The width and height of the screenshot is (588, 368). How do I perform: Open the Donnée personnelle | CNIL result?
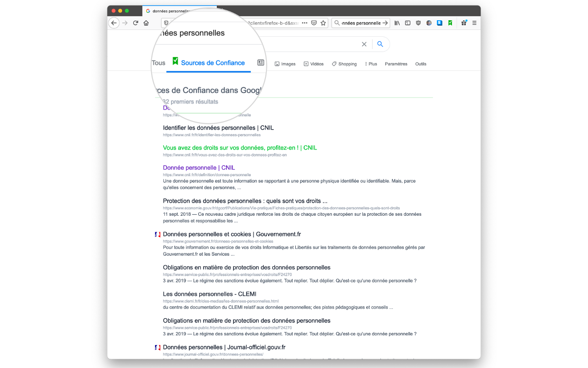coord(199,168)
